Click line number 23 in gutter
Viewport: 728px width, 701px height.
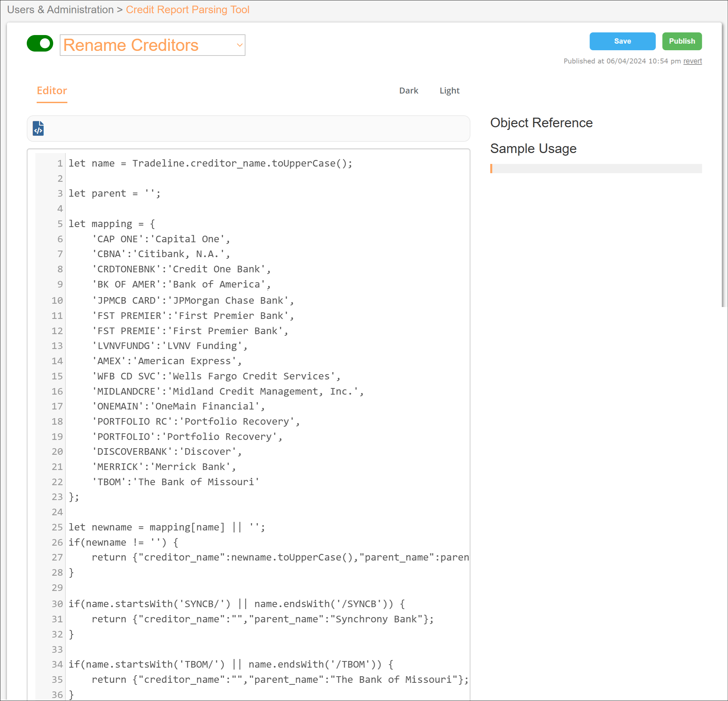click(57, 497)
